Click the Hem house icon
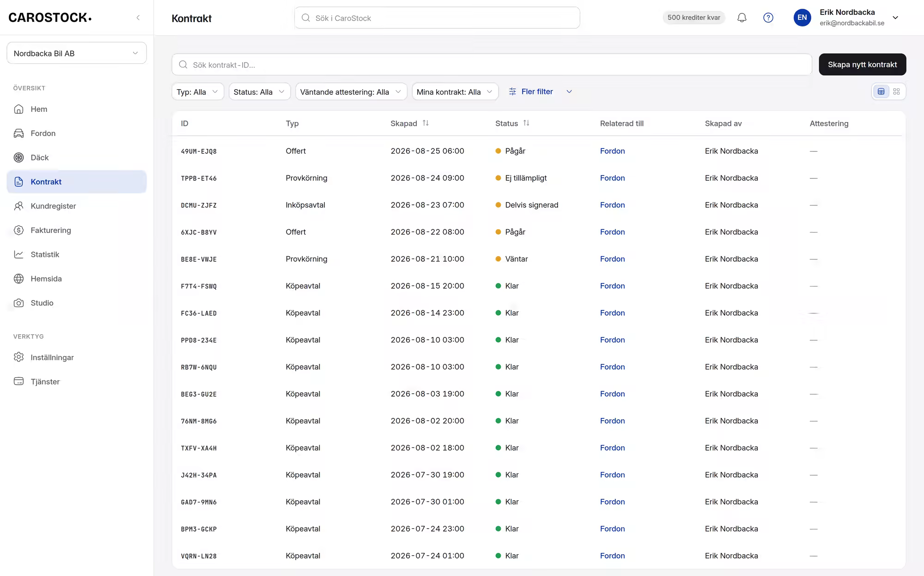The height and width of the screenshot is (576, 924). (18, 109)
